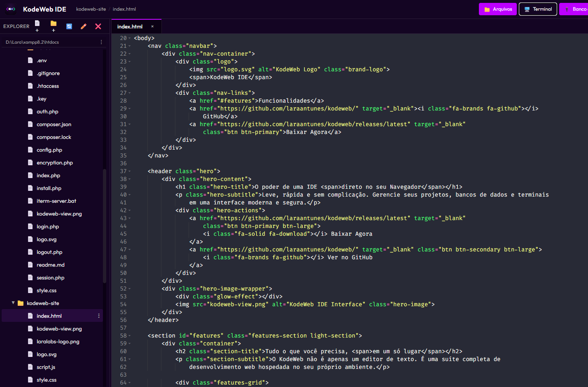Create a new folder from Explorer toolbar
This screenshot has width=588, height=387.
(x=54, y=26)
